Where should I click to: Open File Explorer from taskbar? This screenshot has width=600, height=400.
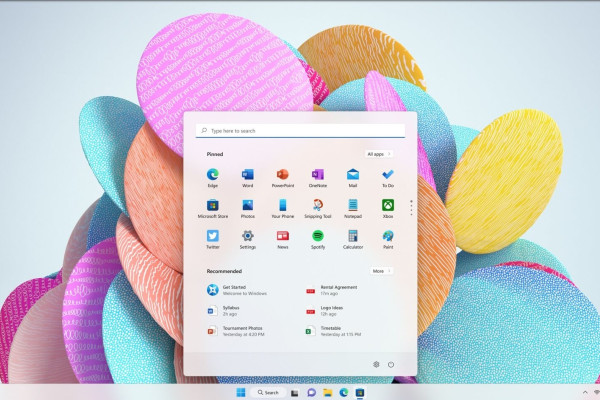(x=327, y=392)
